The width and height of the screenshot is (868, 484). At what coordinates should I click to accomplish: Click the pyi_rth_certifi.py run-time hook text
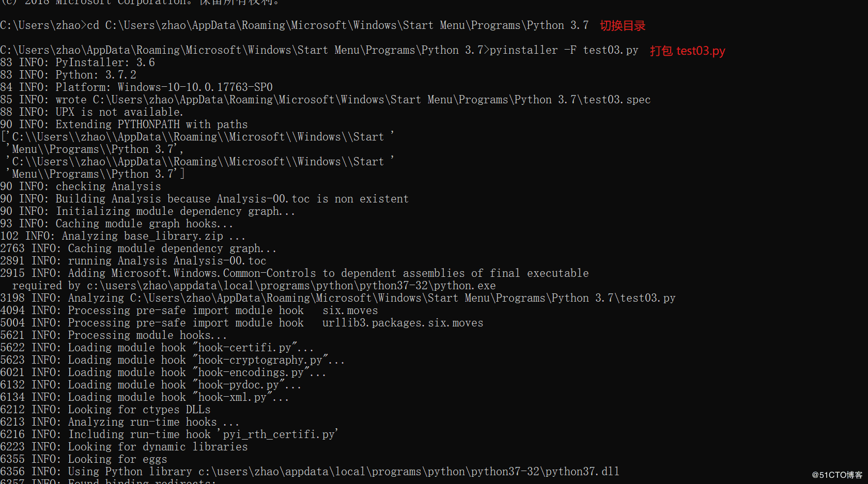click(x=278, y=434)
